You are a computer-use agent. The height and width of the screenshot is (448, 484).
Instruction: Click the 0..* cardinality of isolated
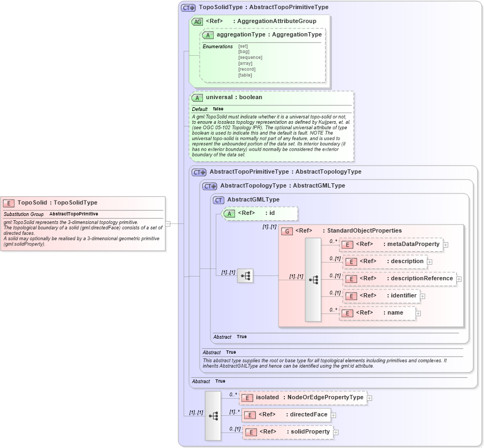233,394
